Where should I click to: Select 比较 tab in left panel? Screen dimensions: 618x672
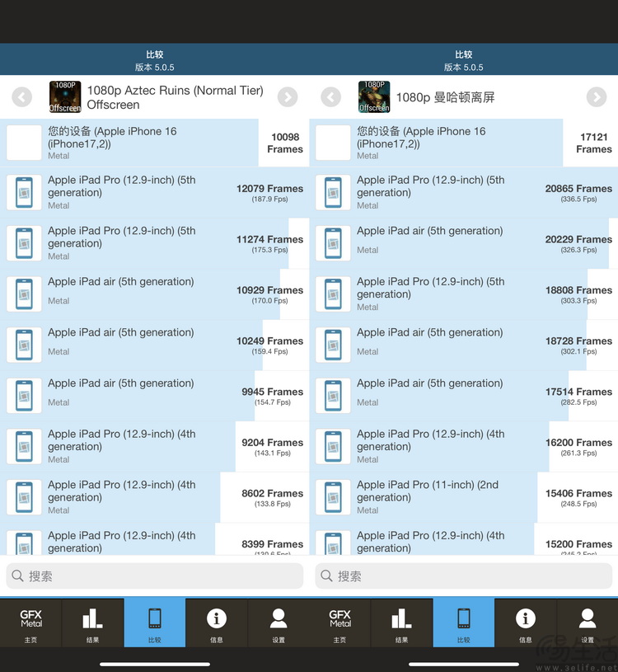[x=155, y=623]
